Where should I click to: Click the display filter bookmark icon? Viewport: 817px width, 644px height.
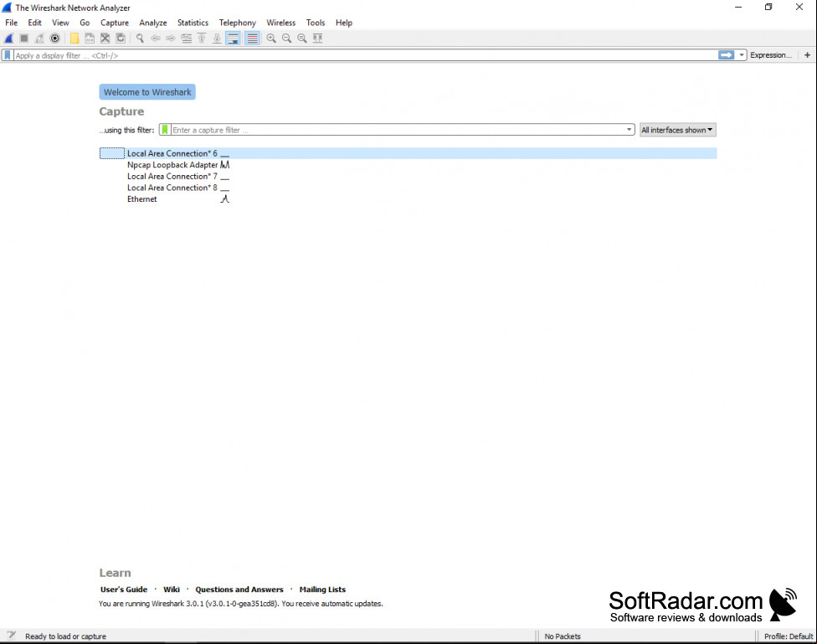8,55
